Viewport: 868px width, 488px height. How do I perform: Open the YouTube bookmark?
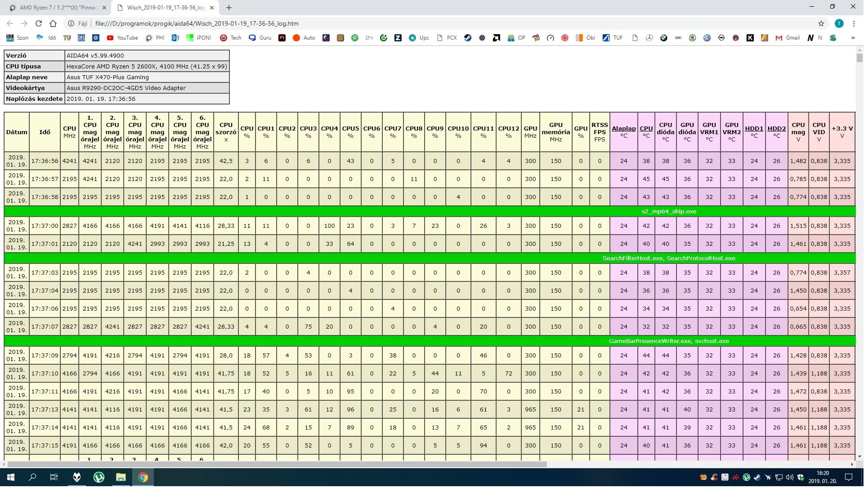click(122, 38)
